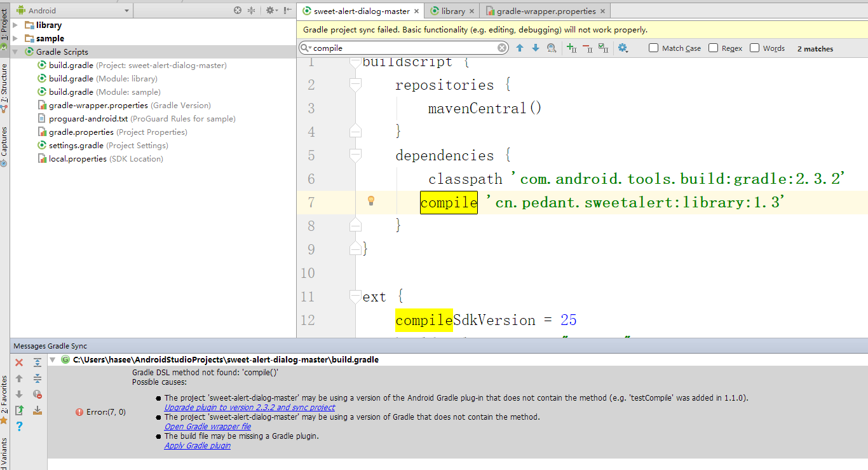Click autoscroll to source import icon
Screen dimensions: 868x470
pos(37,410)
